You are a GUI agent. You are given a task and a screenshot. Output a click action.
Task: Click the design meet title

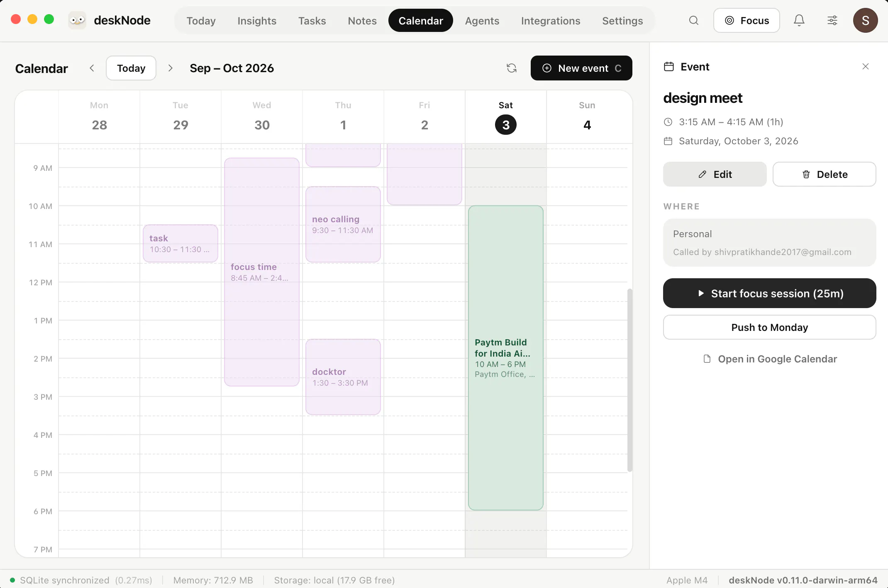click(703, 98)
